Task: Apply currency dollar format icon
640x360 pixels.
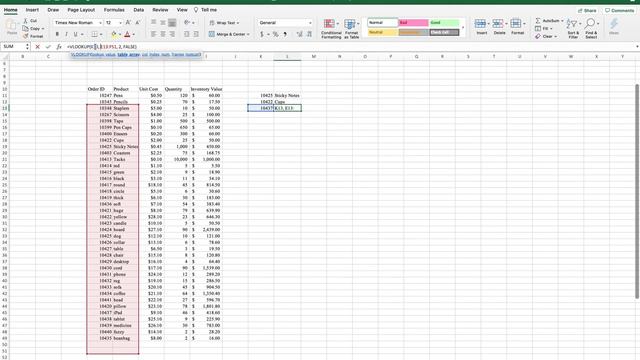Action: click(262, 35)
